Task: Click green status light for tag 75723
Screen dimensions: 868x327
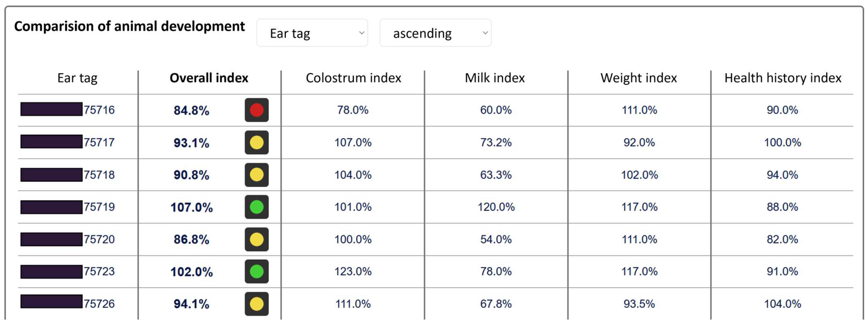Action: [257, 271]
